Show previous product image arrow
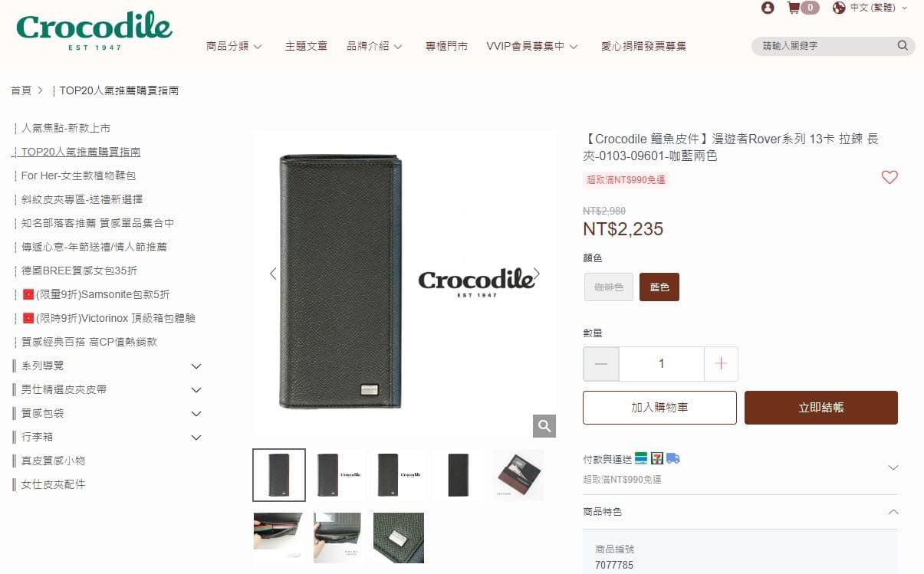This screenshot has height=574, width=924. click(x=273, y=274)
